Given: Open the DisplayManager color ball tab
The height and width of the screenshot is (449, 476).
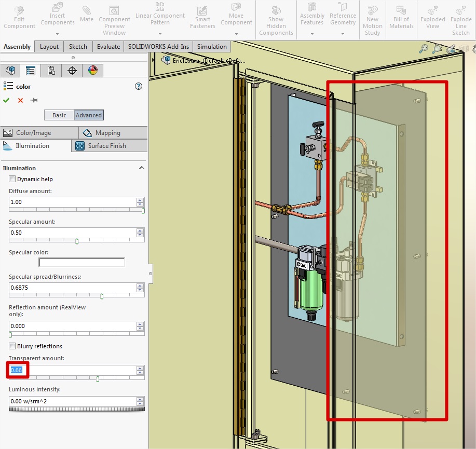Looking at the screenshot, I should [x=92, y=71].
